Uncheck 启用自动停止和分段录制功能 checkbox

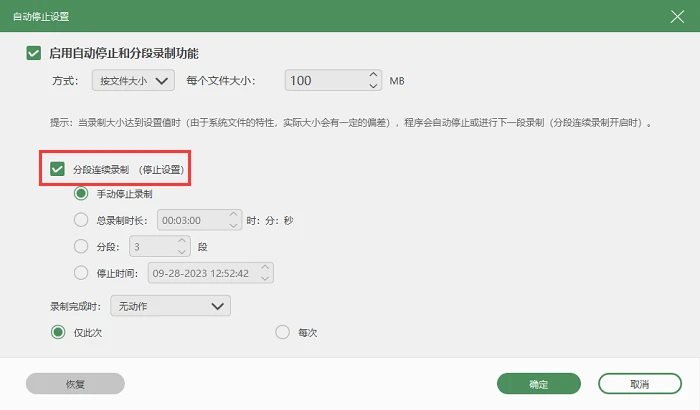[34, 53]
